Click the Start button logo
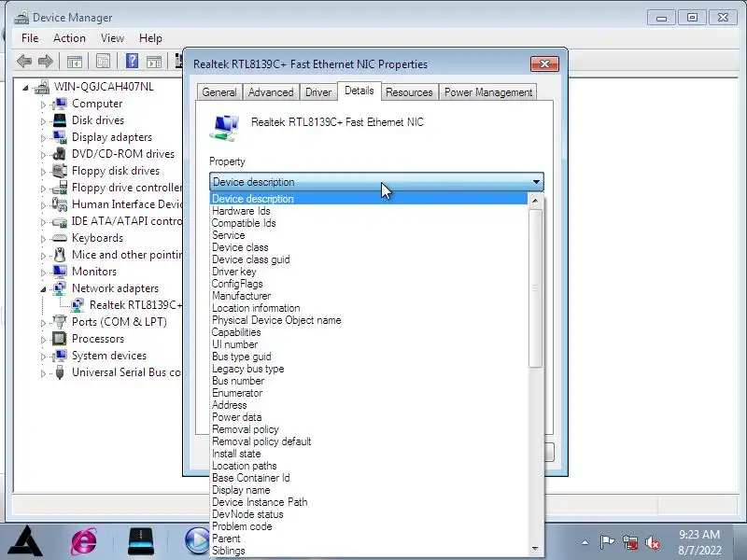Viewport: 747px width, 560px height. (x=26, y=542)
